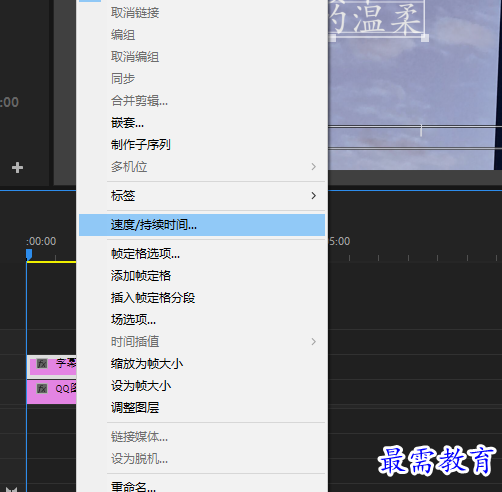Expand the 多机位 submenu arrow

(x=313, y=167)
